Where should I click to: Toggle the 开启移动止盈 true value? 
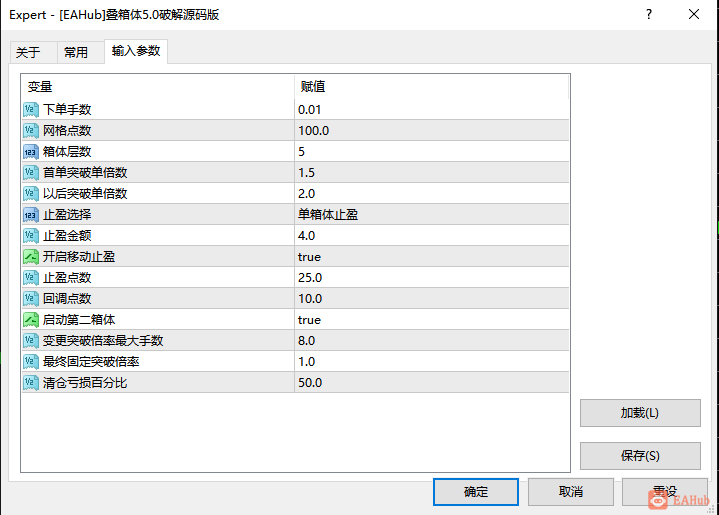click(x=431, y=257)
